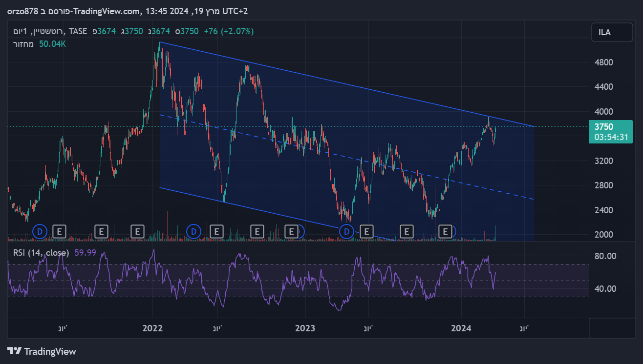Select the upper channel trendline
The width and height of the screenshot is (643, 364).
(347, 84)
